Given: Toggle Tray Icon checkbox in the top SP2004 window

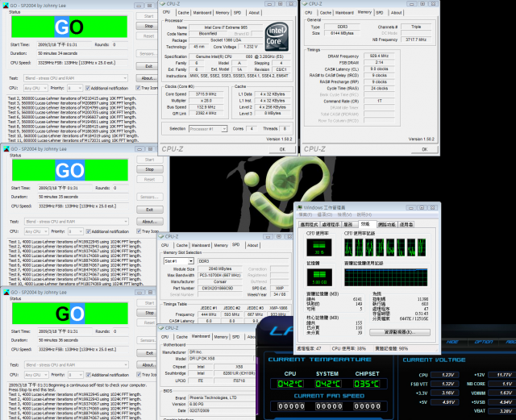Looking at the screenshot, I should point(138,88).
